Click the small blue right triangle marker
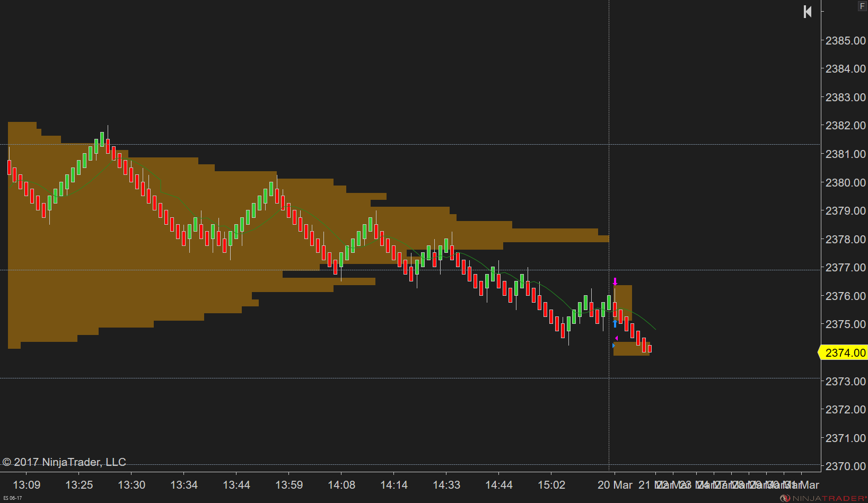 (613, 346)
